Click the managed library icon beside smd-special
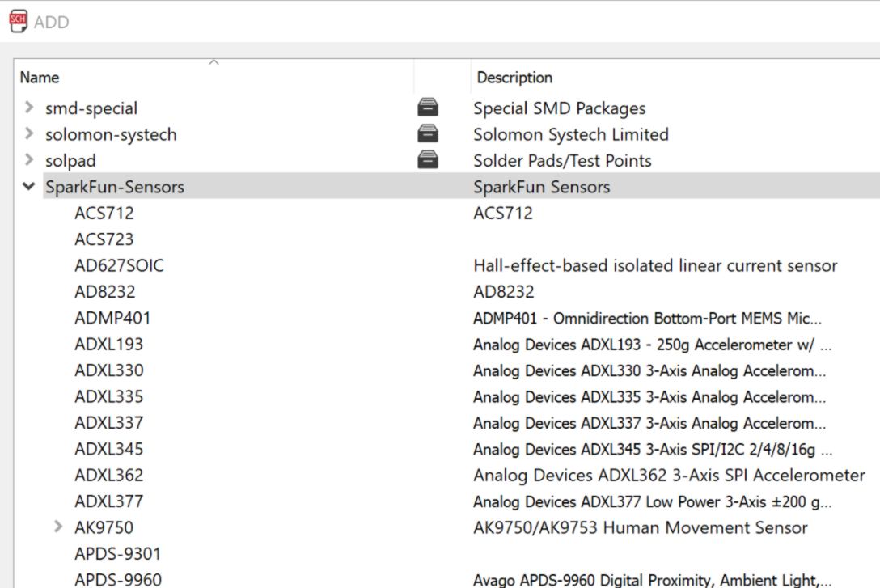880x588 pixels. point(428,108)
